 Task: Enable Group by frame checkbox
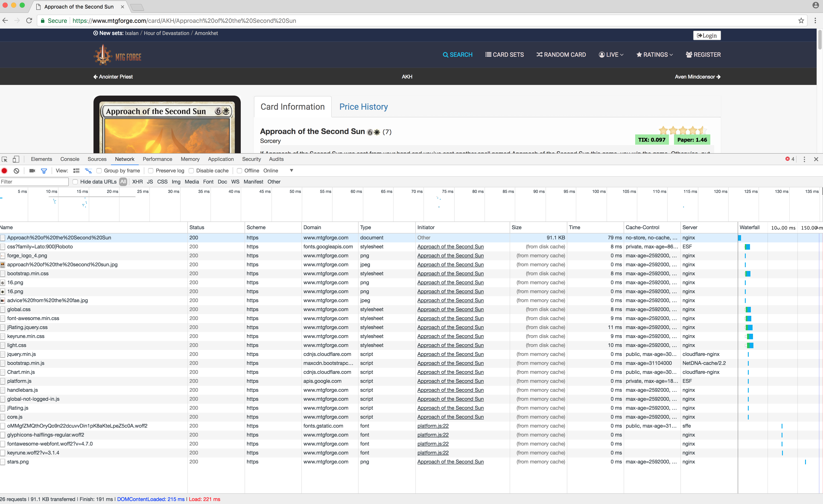click(x=99, y=171)
